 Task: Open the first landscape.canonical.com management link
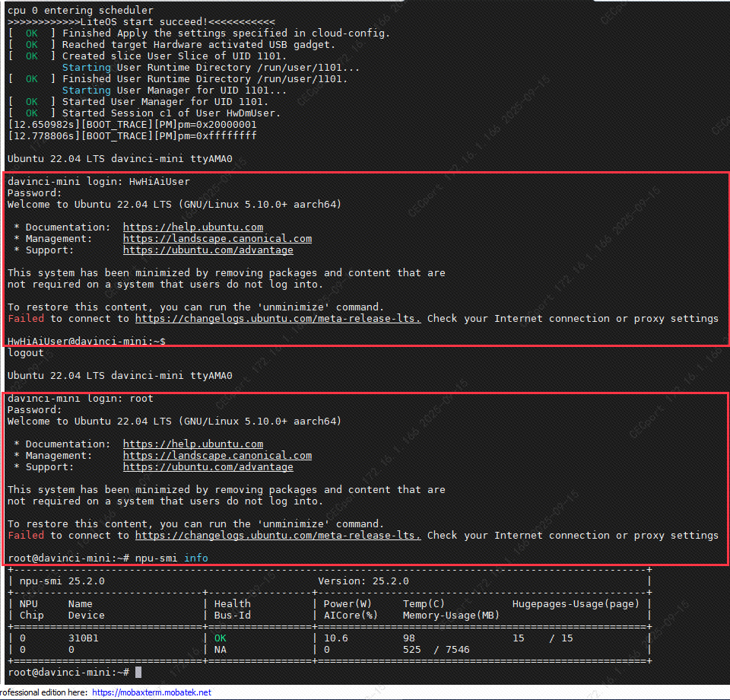coord(217,239)
